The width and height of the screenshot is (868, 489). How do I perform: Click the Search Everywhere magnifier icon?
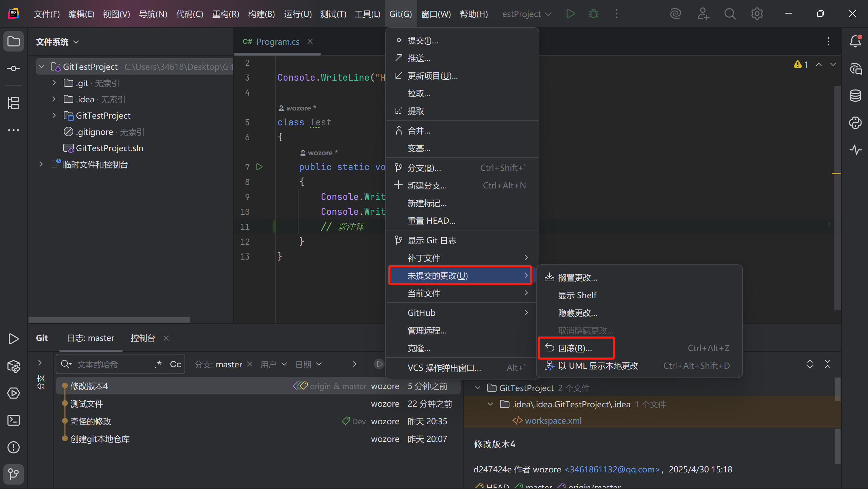[730, 14]
